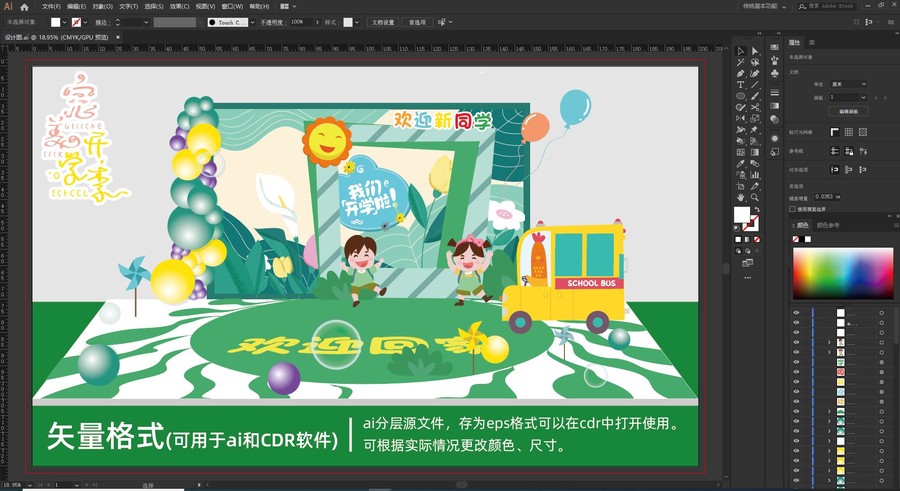900x491 pixels.
Task: Click the 首选项 button in control bar
Action: 417,22
